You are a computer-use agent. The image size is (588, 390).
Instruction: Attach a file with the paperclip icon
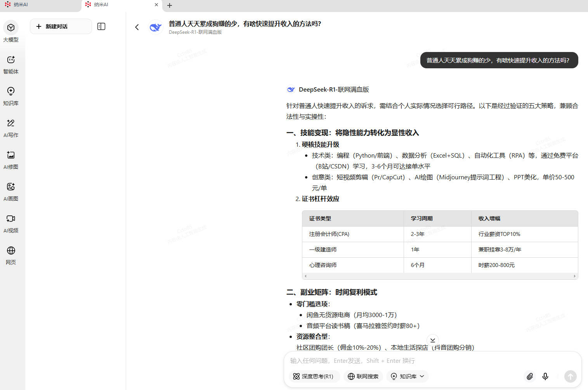[x=530, y=376]
